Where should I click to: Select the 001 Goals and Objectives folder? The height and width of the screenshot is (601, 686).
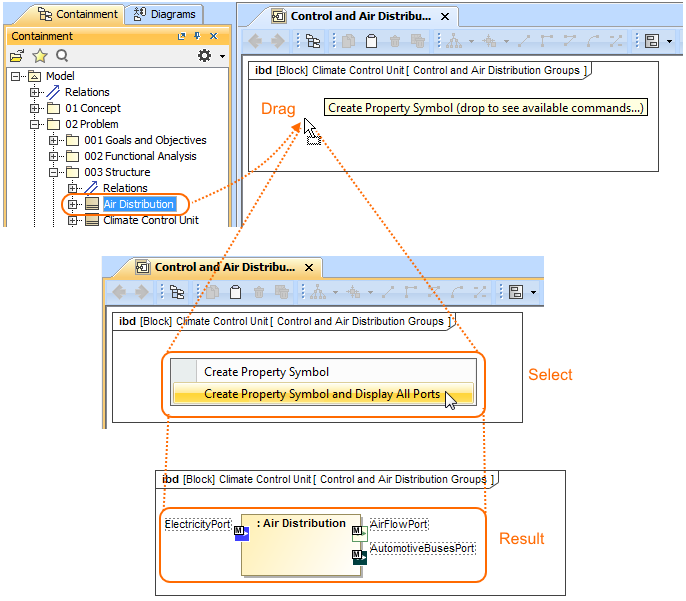tap(145, 140)
